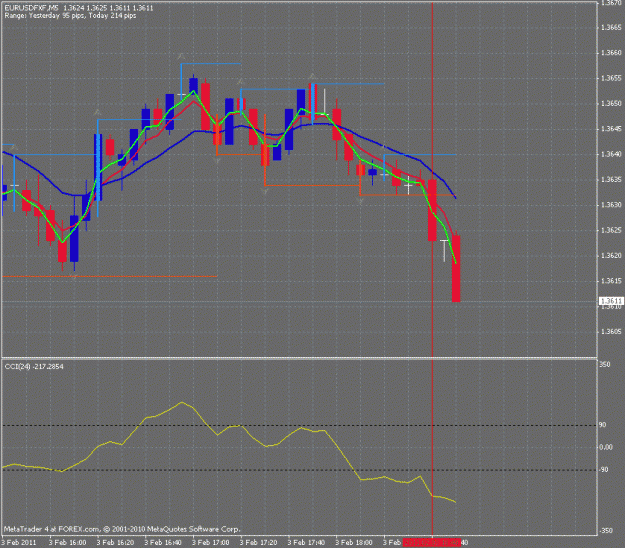Click the tall blue candle just before 16:20
Viewport: 625px width, 548px height.
[x=98, y=167]
